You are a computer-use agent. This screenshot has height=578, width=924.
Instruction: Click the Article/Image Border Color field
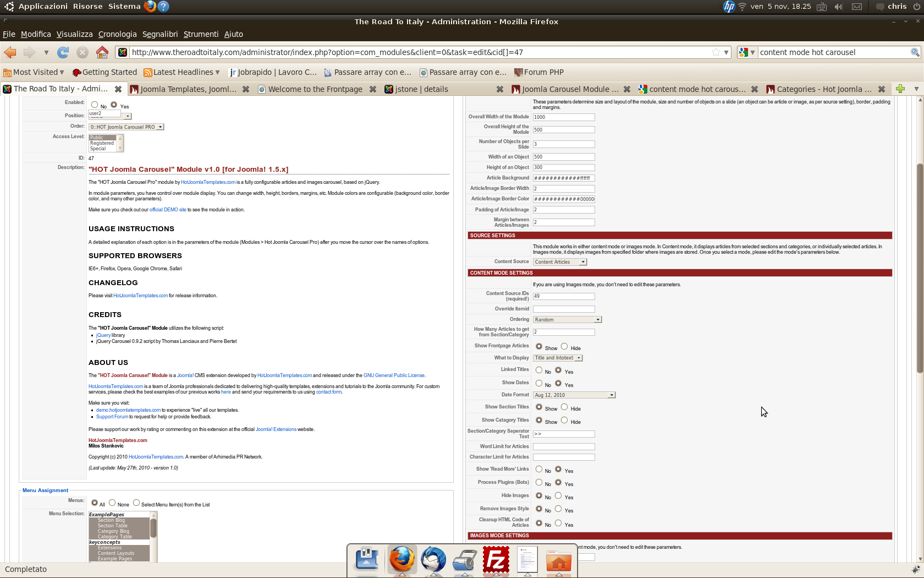coord(564,199)
